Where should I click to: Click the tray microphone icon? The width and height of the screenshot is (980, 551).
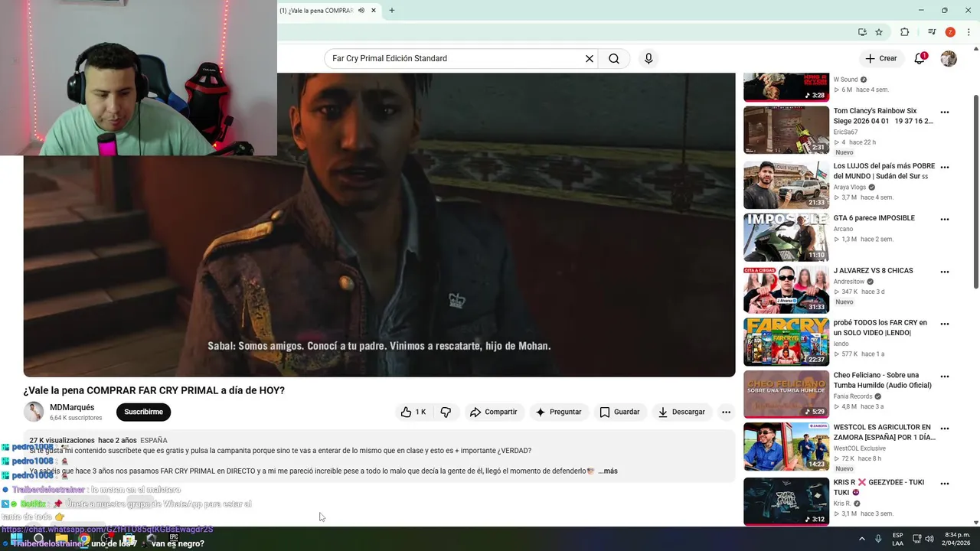coord(878,539)
